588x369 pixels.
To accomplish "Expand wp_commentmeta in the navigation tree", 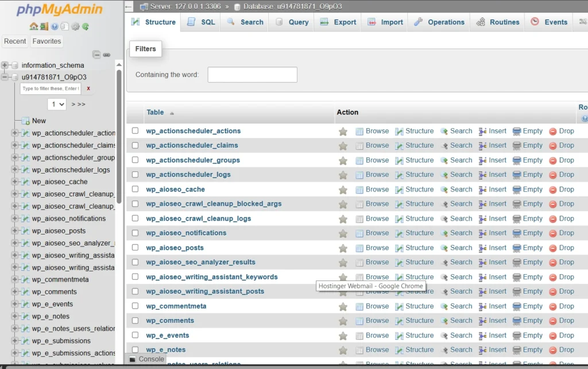I will (x=15, y=280).
